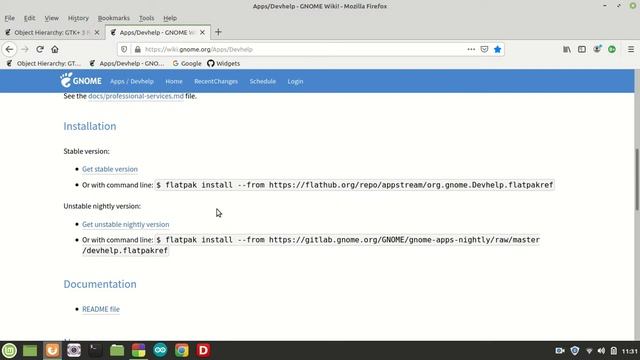Close the Object Hierarchy GTK+ tab

[x=97, y=32]
